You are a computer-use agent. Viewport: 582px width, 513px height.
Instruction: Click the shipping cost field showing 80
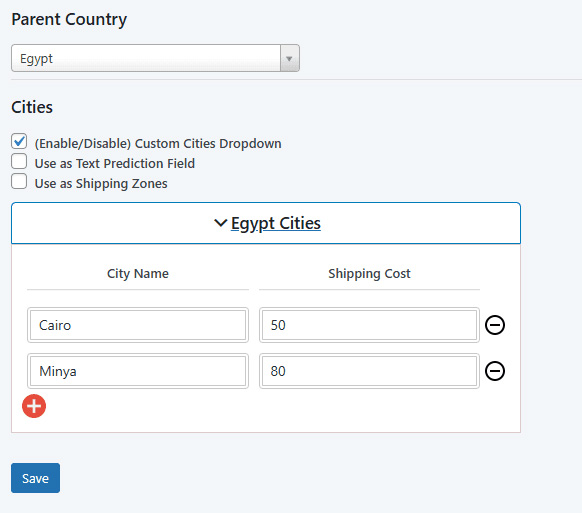tap(369, 371)
